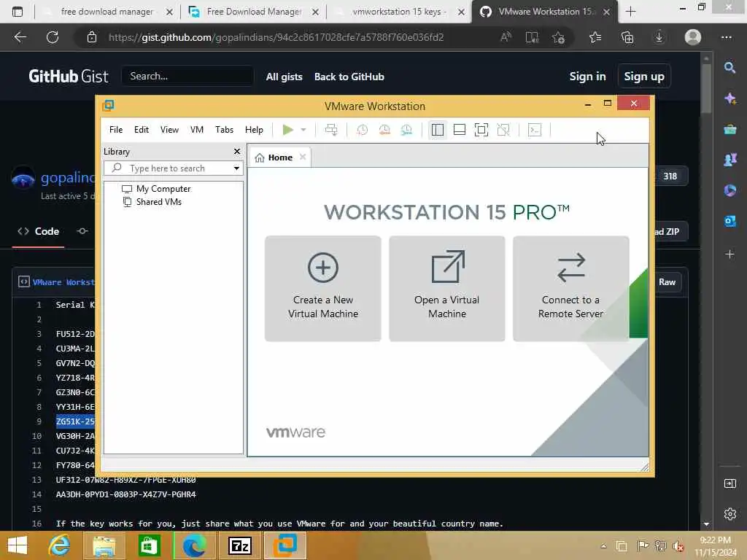This screenshot has width=747, height=560.
Task: Open the File menu in VMware
Action: pyautogui.click(x=116, y=130)
